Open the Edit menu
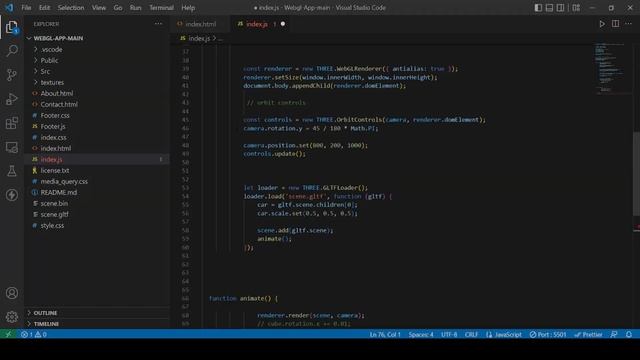The width and height of the screenshot is (640, 360). (44, 8)
